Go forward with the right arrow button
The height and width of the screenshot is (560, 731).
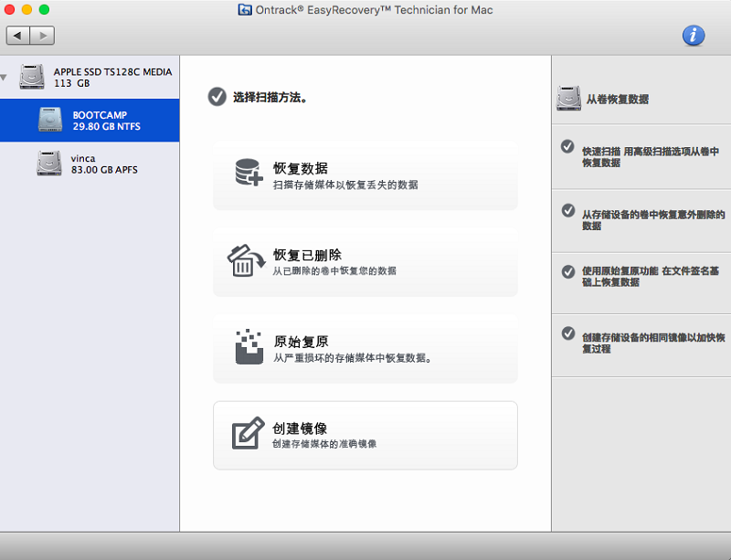[43, 36]
